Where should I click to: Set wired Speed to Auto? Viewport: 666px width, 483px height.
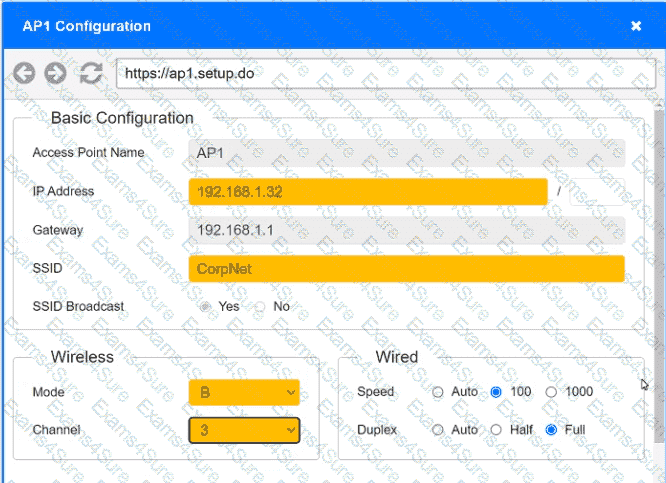click(438, 392)
